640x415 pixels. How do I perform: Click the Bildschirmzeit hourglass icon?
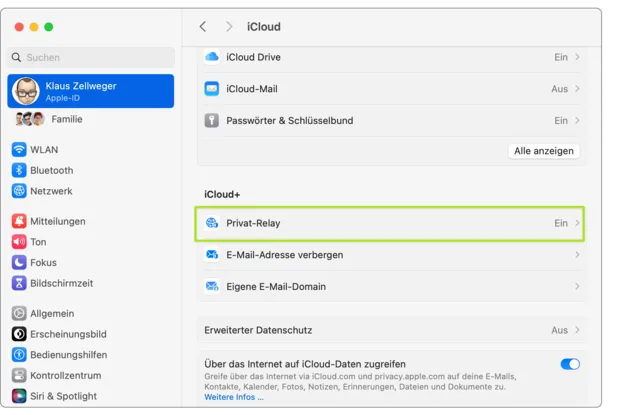point(19,283)
